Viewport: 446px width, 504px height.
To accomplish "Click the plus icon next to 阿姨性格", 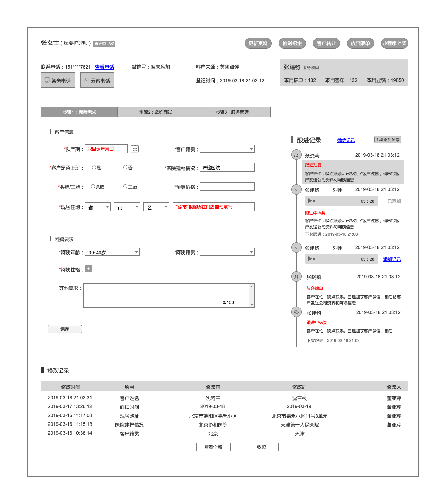I will (88, 269).
